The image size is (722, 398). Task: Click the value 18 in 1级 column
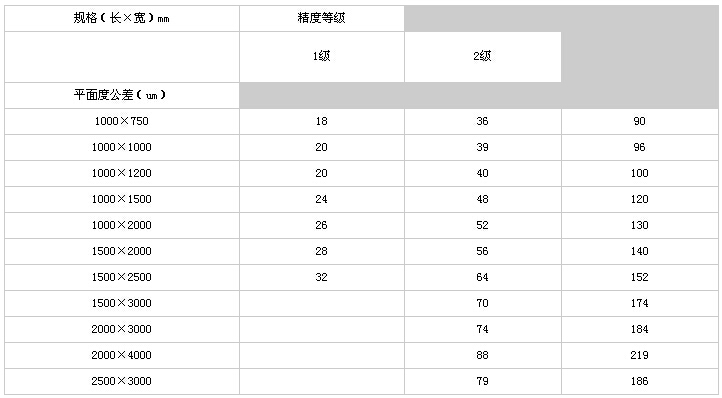pyautogui.click(x=321, y=121)
